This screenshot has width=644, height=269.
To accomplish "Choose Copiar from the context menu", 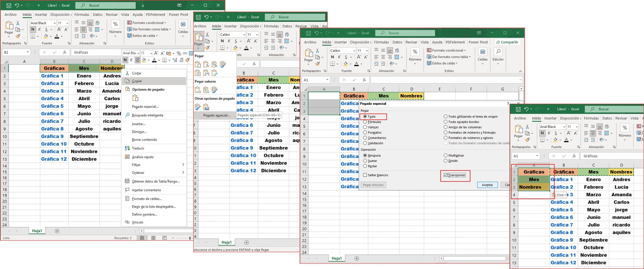I will pyautogui.click(x=137, y=81).
